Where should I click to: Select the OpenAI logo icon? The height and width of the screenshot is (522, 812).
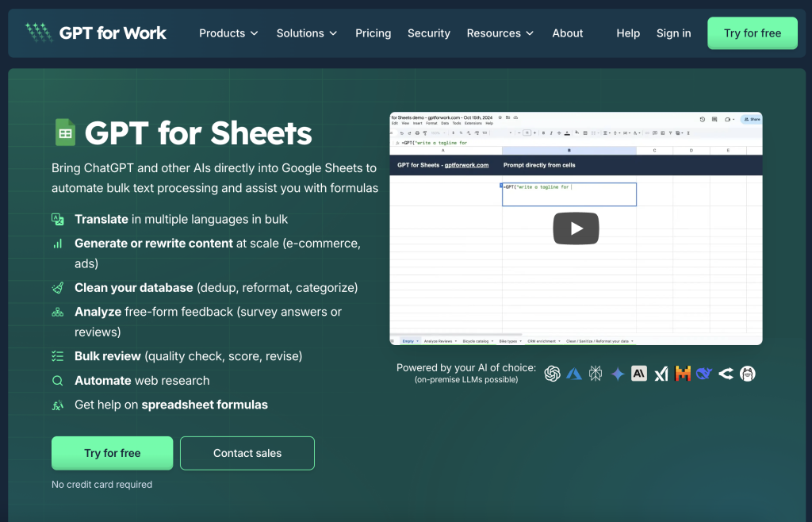pos(552,374)
